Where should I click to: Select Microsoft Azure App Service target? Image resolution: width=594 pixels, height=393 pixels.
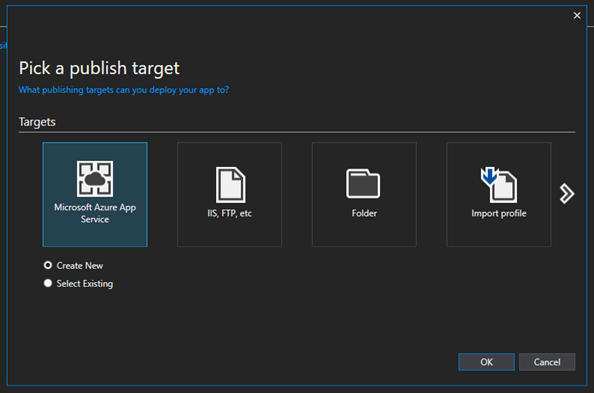95,194
